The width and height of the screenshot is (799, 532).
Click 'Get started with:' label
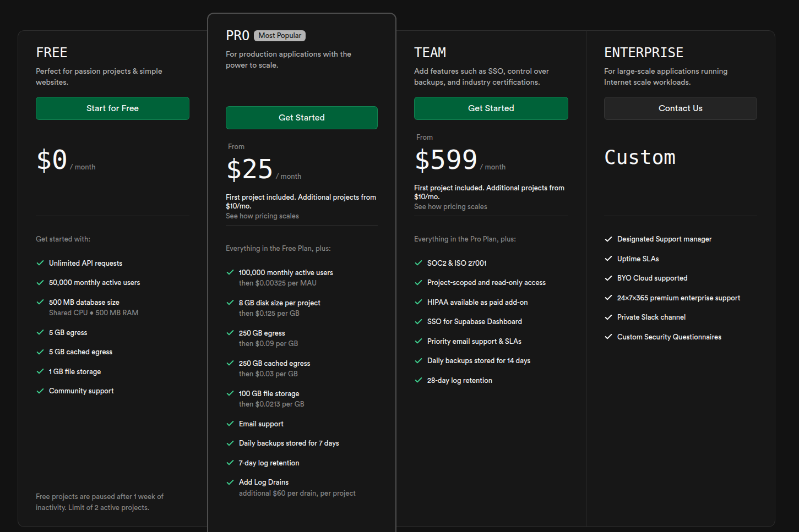pos(63,239)
